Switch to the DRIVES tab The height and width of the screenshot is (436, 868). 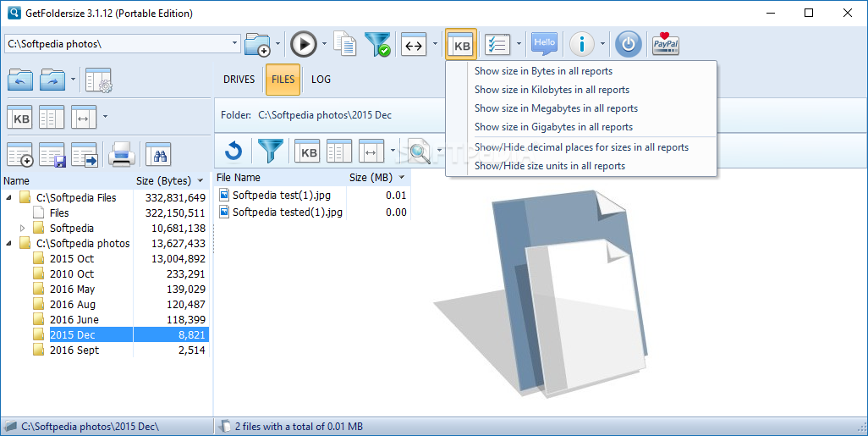coord(239,80)
